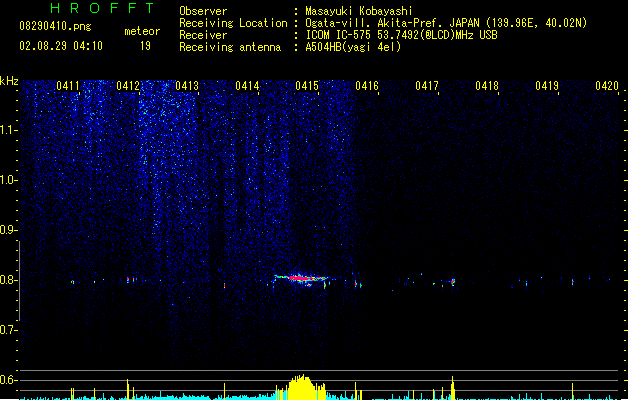
Task: Click the HROFFT title text
Action: click(x=102, y=8)
